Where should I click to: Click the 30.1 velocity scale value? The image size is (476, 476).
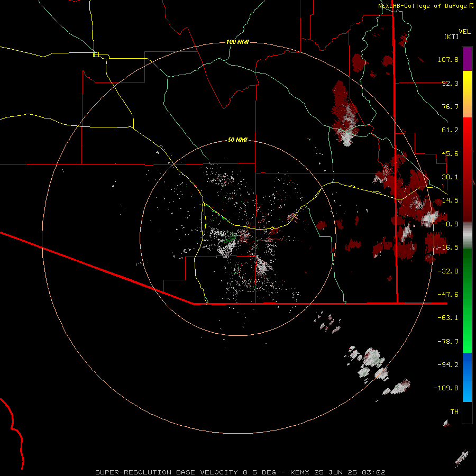click(x=450, y=177)
